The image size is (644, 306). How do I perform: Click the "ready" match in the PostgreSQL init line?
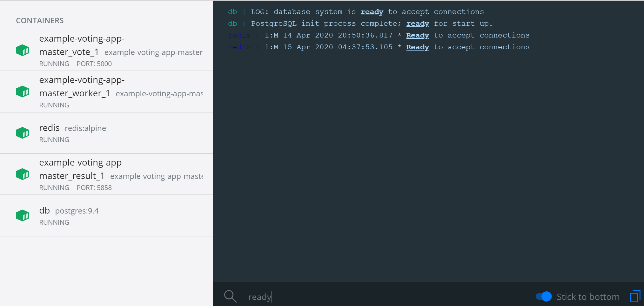click(418, 23)
